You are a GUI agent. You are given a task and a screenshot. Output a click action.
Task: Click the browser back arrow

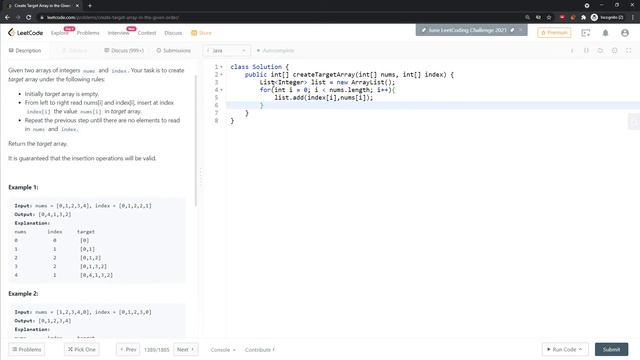pos(7,17)
